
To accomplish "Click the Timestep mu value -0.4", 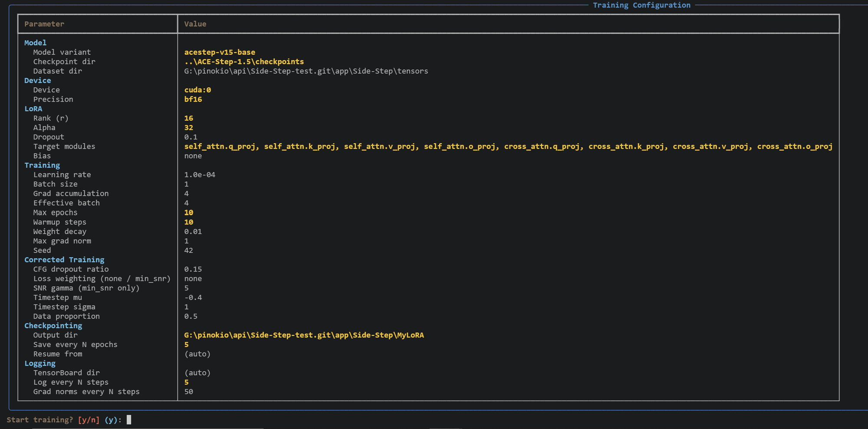I will pos(193,297).
